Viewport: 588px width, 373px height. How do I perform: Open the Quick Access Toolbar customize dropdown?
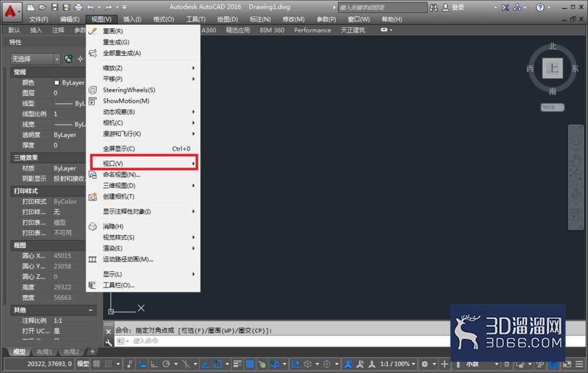(125, 7)
